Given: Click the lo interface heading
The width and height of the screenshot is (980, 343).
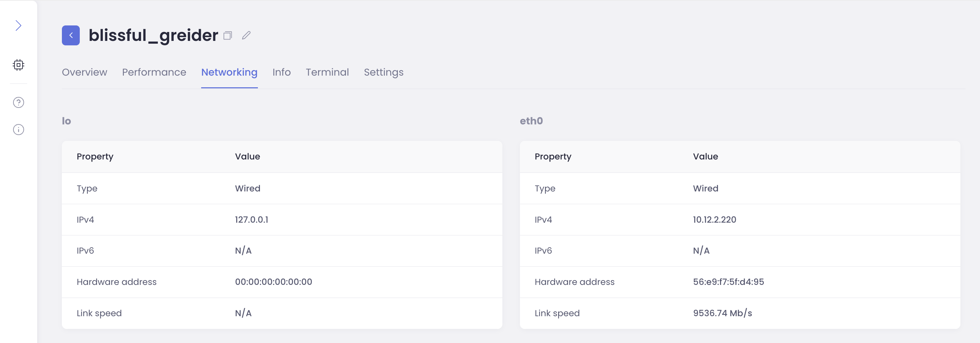Looking at the screenshot, I should (x=67, y=121).
